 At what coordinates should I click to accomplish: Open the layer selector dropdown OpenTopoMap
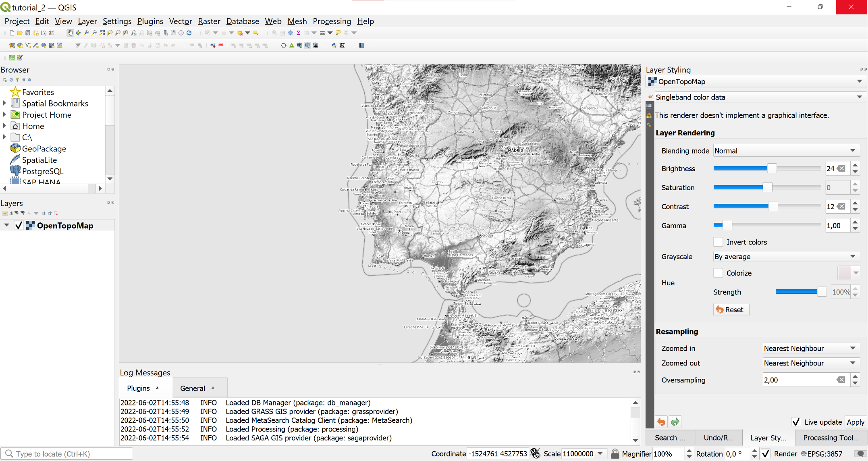[756, 82]
